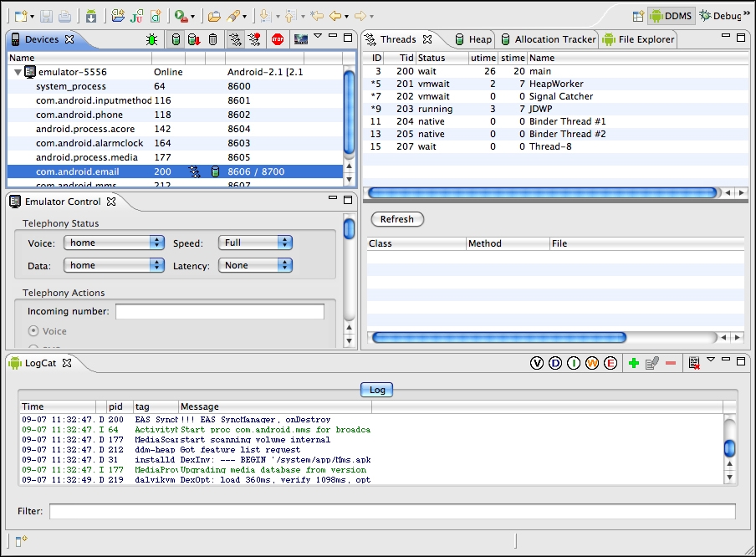Toggle Info log level filter
756x557 pixels.
click(x=574, y=363)
